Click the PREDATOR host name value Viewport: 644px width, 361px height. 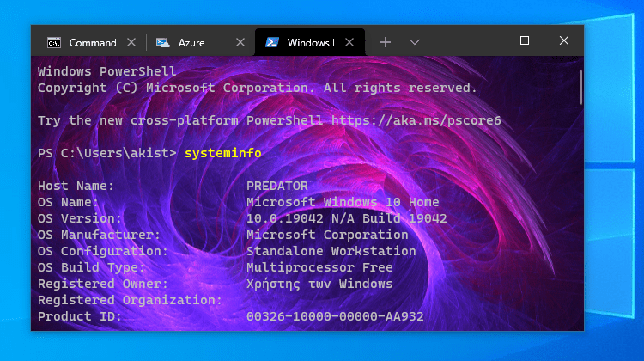(276, 186)
